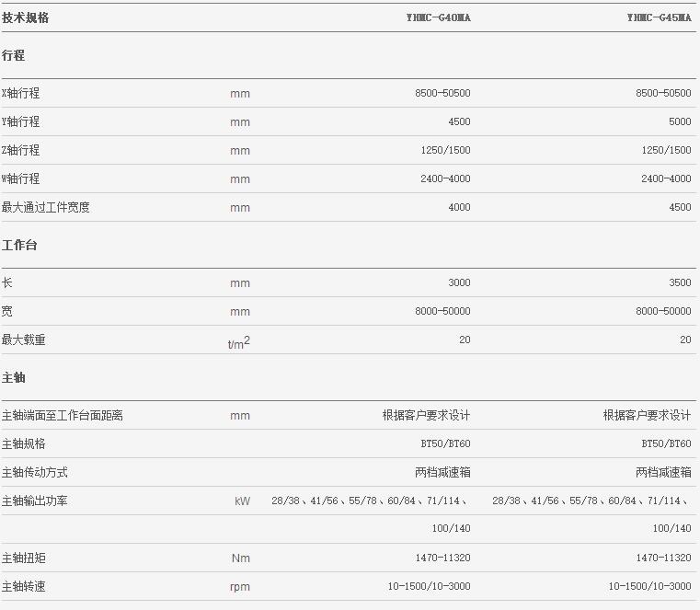The image size is (700, 610).
Task: Click the W轴行程 row label
Action: click(x=21, y=179)
